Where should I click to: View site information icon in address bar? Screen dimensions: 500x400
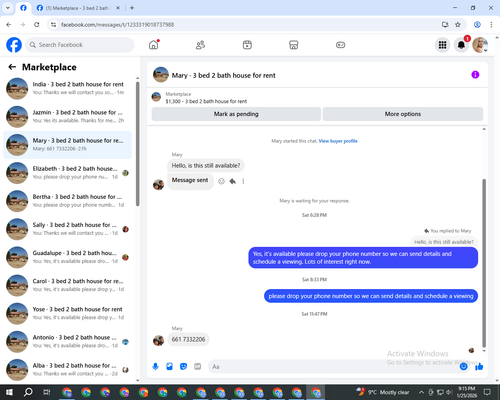tap(53, 24)
